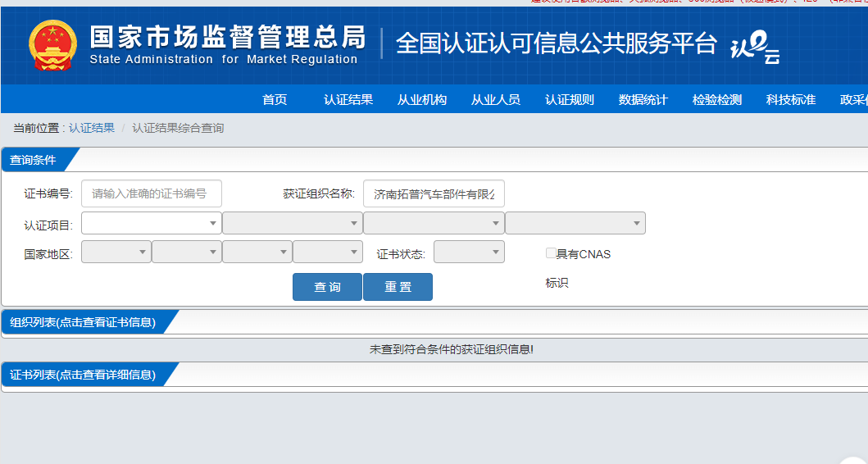Open the 首页 menu item
868x464 pixels.
[275, 100]
